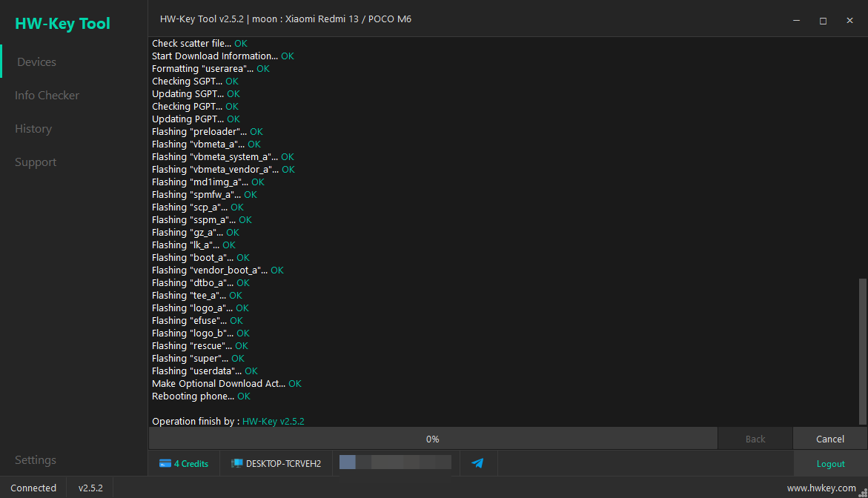Click the v2.5.2 version in status bar

click(x=90, y=488)
